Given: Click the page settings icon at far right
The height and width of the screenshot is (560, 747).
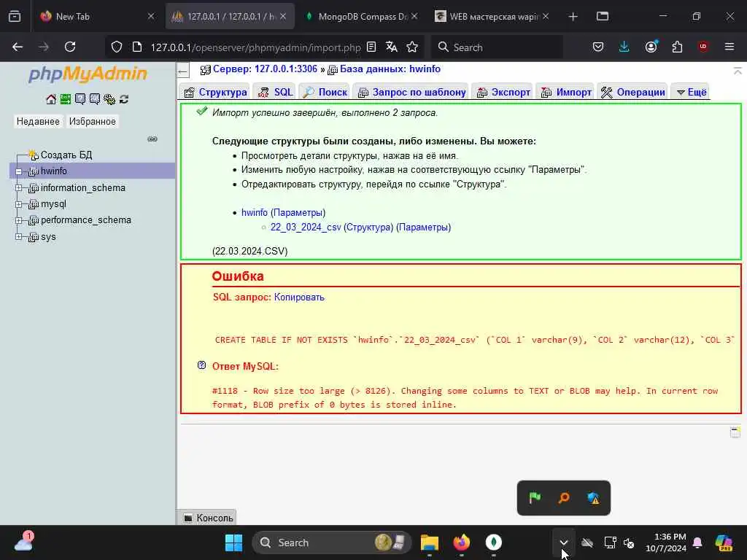Looking at the screenshot, I should [x=735, y=432].
